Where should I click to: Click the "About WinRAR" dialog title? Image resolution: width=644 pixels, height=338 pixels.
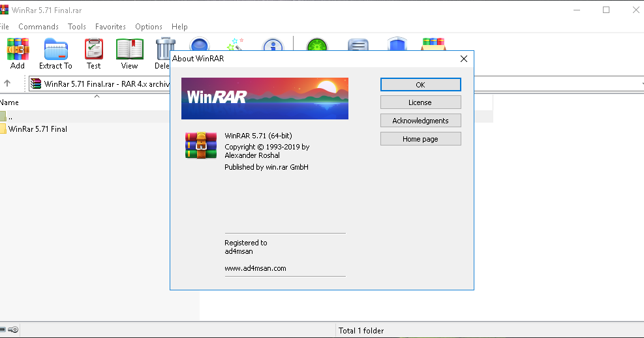tap(198, 58)
